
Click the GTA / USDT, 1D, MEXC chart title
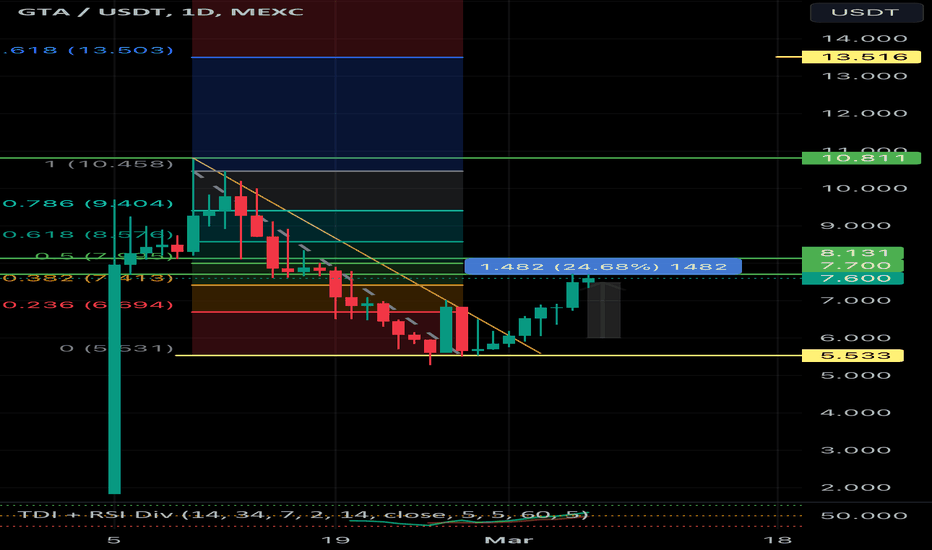160,11
